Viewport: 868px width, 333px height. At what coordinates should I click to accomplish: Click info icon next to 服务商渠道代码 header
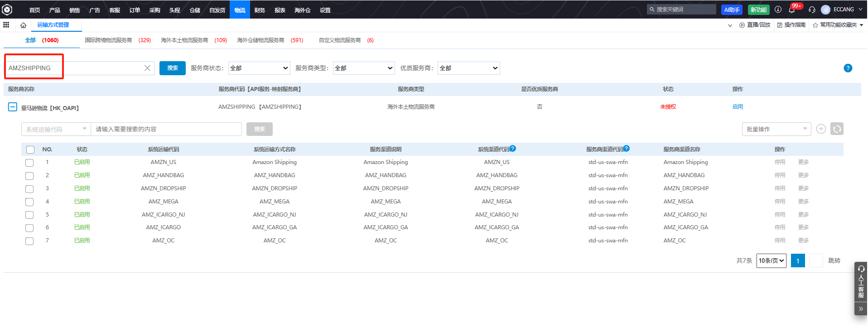coord(626,148)
